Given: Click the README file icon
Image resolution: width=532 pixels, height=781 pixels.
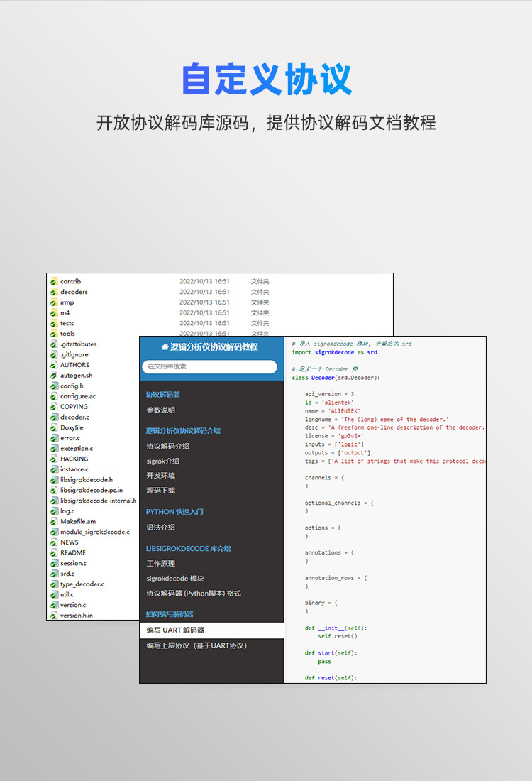Looking at the screenshot, I should coord(54,553).
